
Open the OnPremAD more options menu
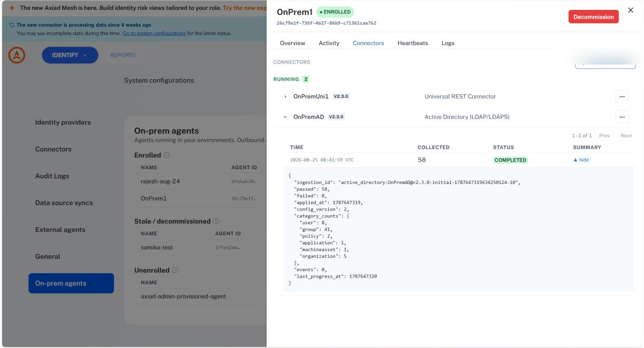coord(622,117)
